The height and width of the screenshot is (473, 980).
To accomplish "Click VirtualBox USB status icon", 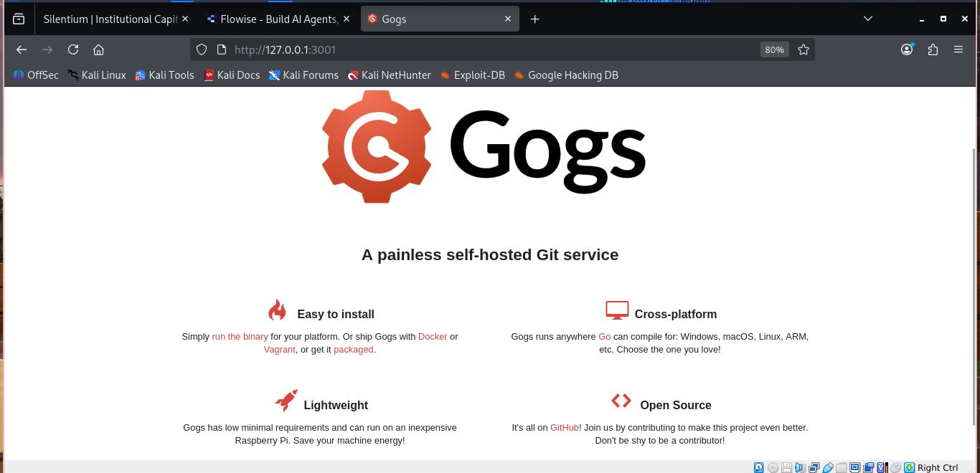I will 828,467.
